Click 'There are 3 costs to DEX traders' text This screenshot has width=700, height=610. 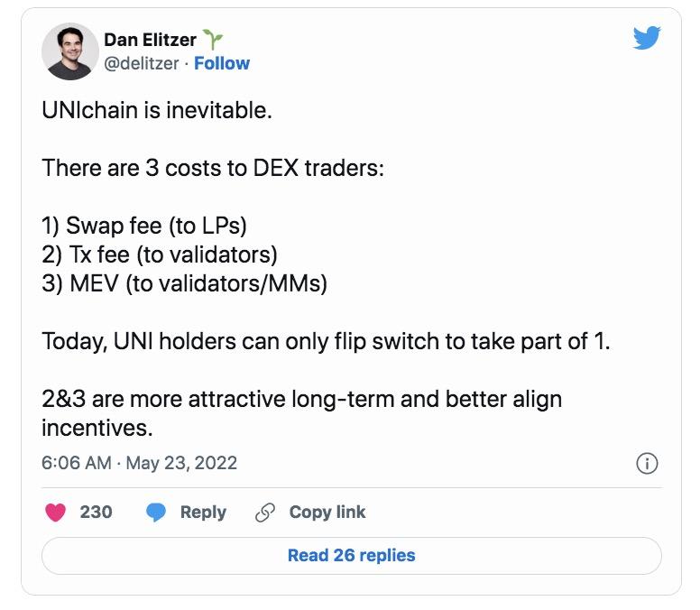(x=213, y=169)
